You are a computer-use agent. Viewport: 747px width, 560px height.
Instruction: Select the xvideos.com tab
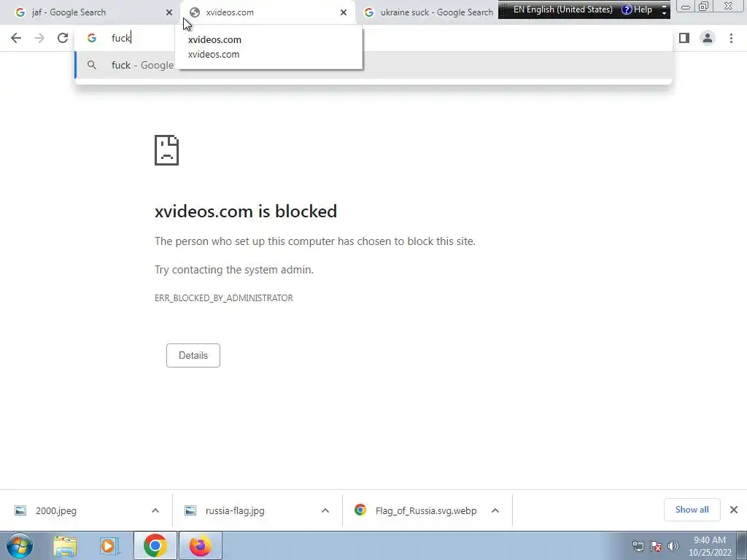point(268,12)
